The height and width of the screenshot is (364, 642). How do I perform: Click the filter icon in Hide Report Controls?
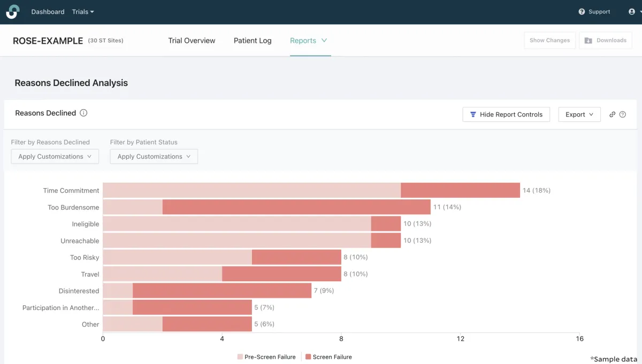473,114
